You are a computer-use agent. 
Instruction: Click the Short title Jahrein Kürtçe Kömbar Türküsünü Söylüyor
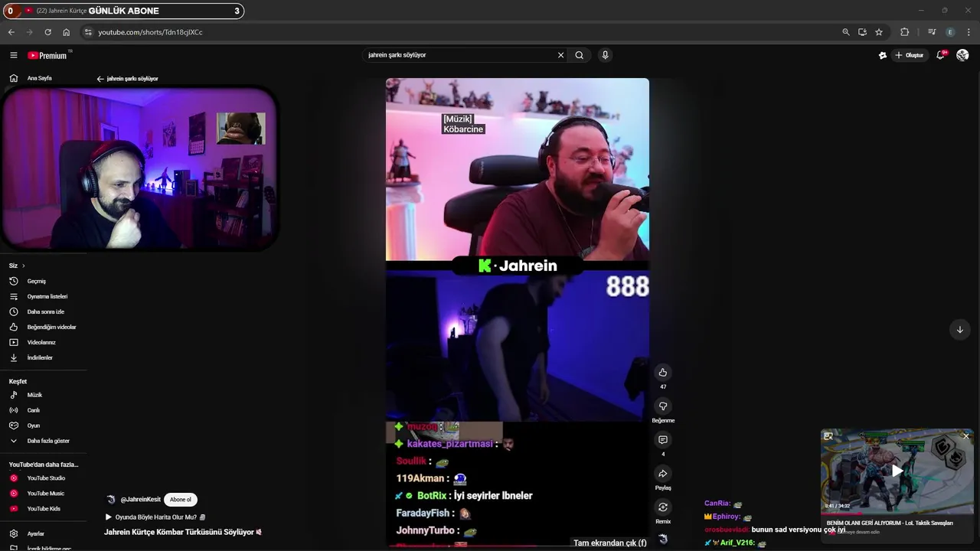coord(183,532)
